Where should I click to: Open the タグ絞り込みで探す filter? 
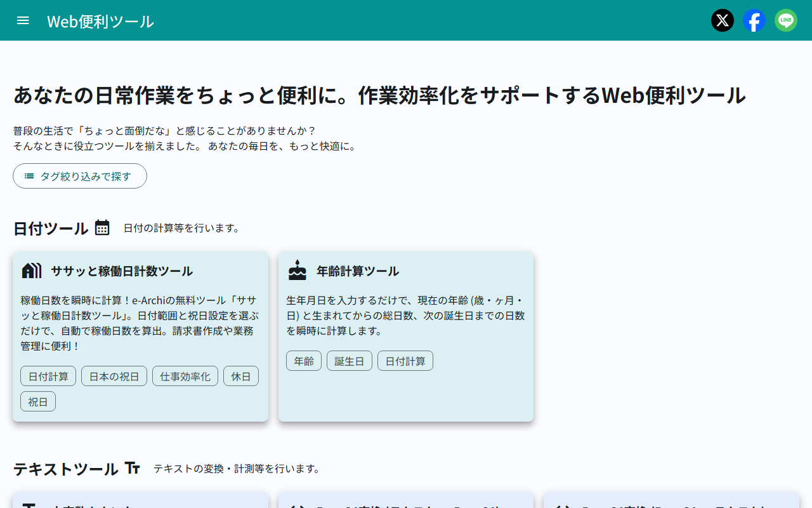[x=79, y=176]
